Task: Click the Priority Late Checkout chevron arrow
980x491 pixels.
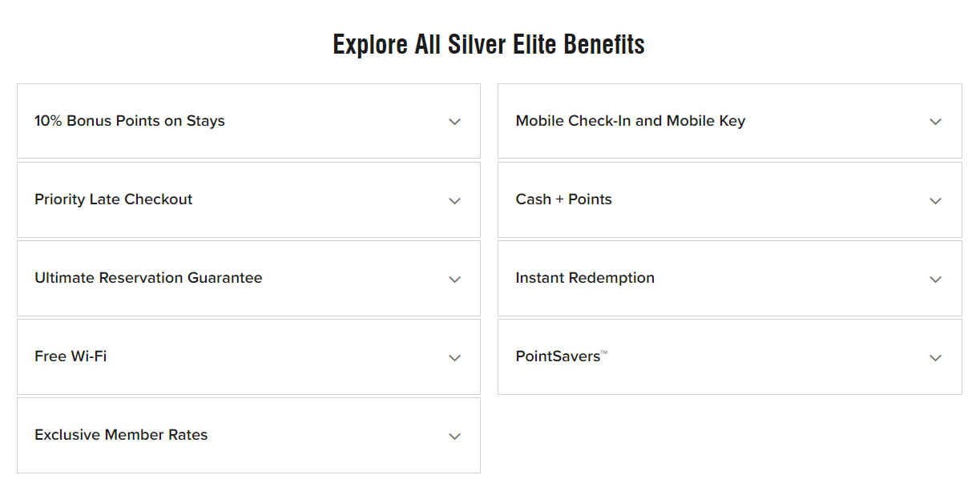Action: [x=454, y=200]
